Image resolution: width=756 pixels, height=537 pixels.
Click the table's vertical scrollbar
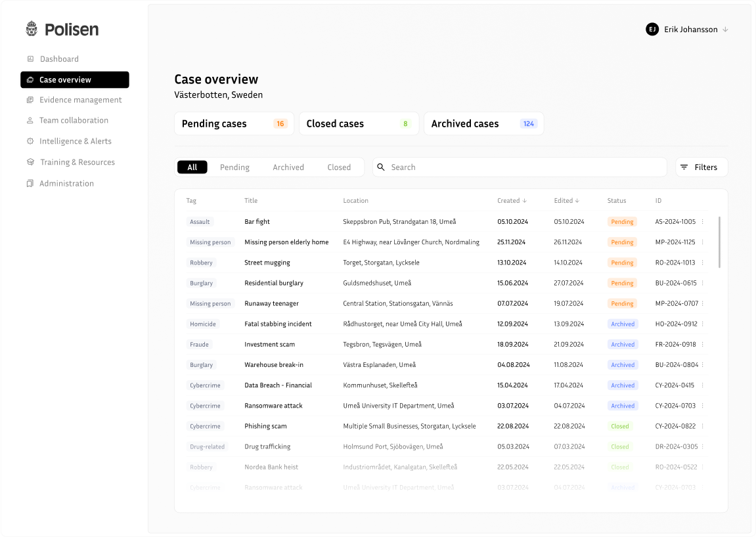point(719,242)
